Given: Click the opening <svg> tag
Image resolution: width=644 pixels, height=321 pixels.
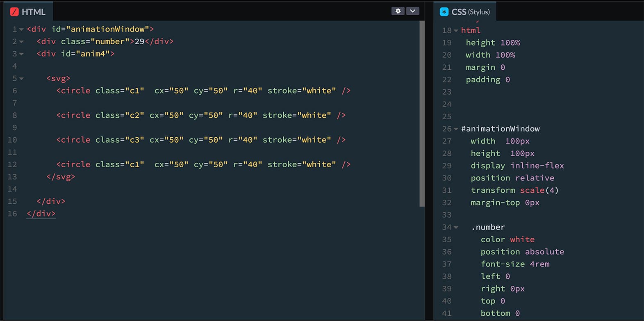Looking at the screenshot, I should click(x=58, y=78).
